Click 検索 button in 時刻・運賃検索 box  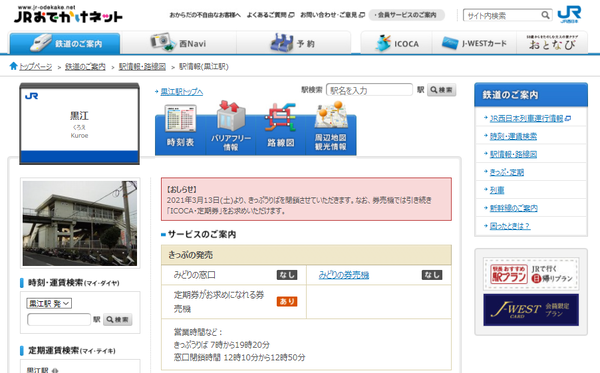pos(118,319)
